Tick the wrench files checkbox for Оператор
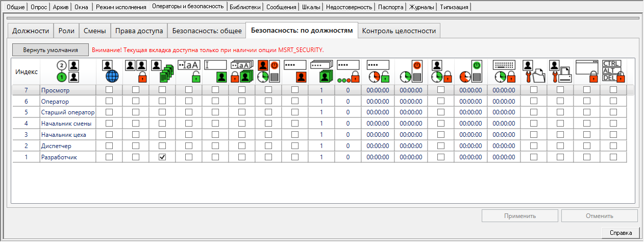Screen dimensions: 644x242 pos(534,101)
